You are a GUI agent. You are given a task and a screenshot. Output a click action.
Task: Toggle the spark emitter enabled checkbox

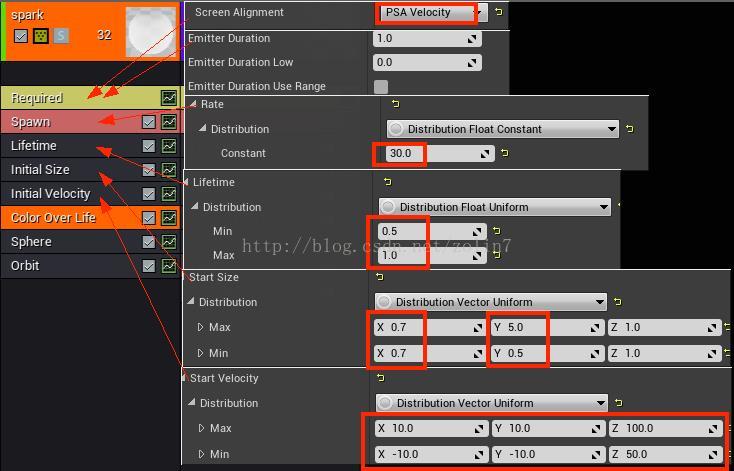pos(21,36)
